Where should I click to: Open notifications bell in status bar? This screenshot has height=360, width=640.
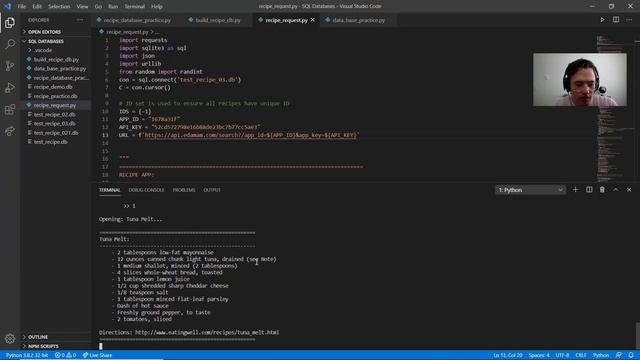click(631, 355)
